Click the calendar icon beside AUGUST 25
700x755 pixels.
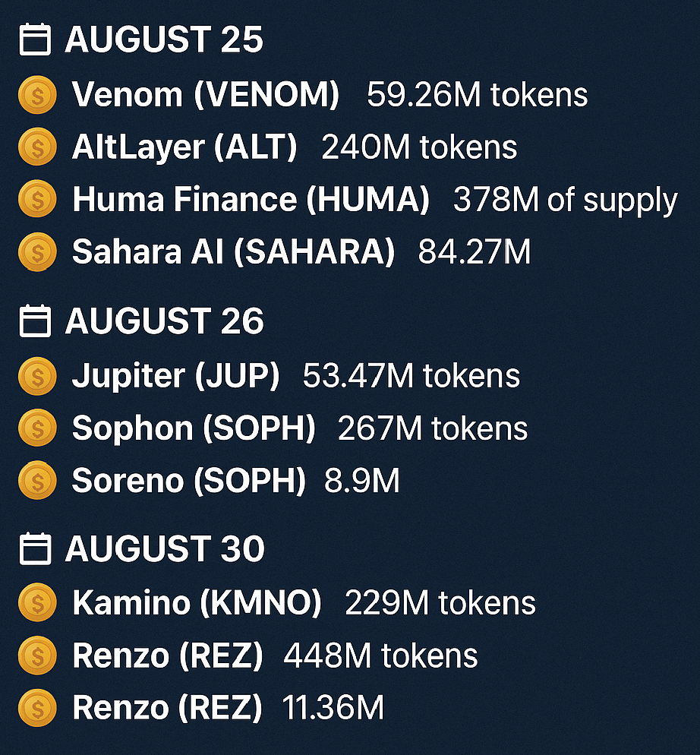[35, 39]
